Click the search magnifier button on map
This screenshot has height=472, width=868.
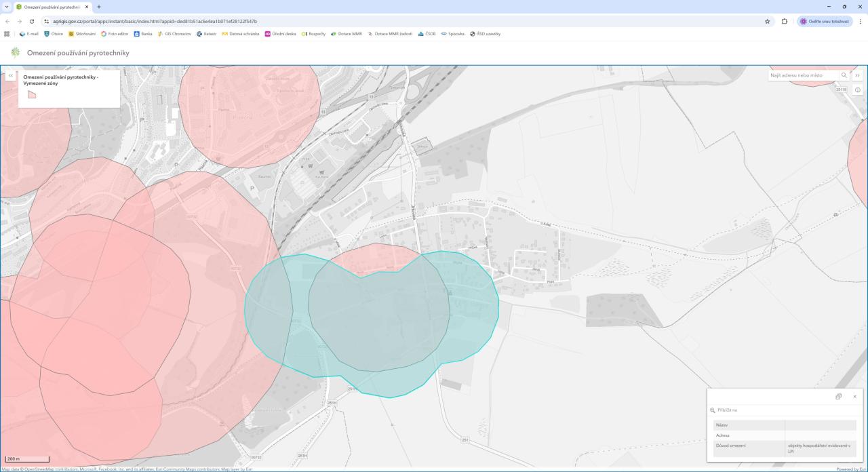click(844, 75)
